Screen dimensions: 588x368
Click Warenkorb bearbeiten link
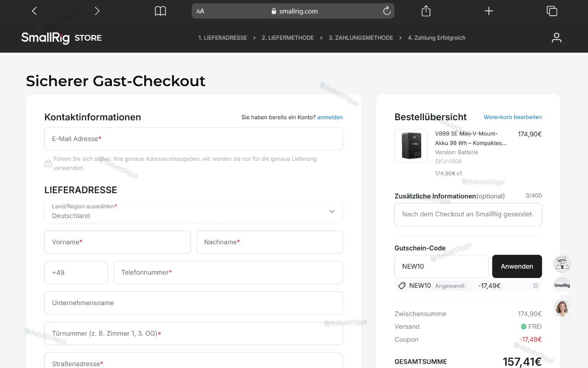click(x=512, y=117)
